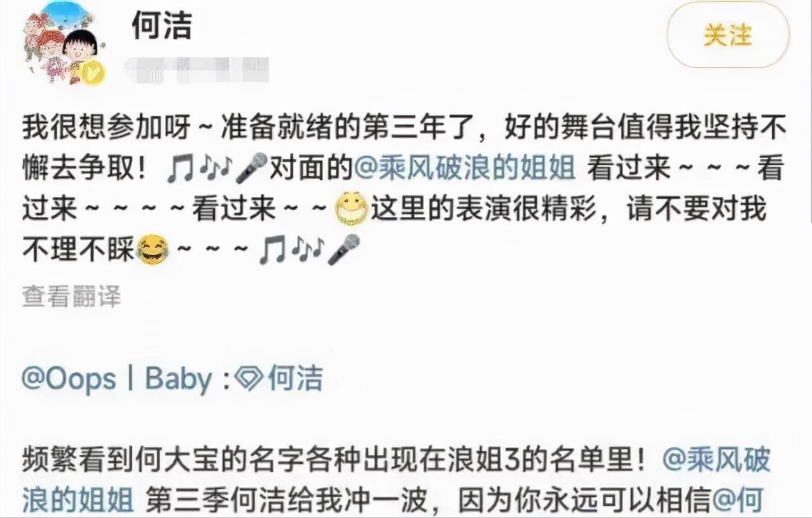Screen dimensions: 812x518
Task: Click the post text 我很想参加呀
Action: [106, 128]
